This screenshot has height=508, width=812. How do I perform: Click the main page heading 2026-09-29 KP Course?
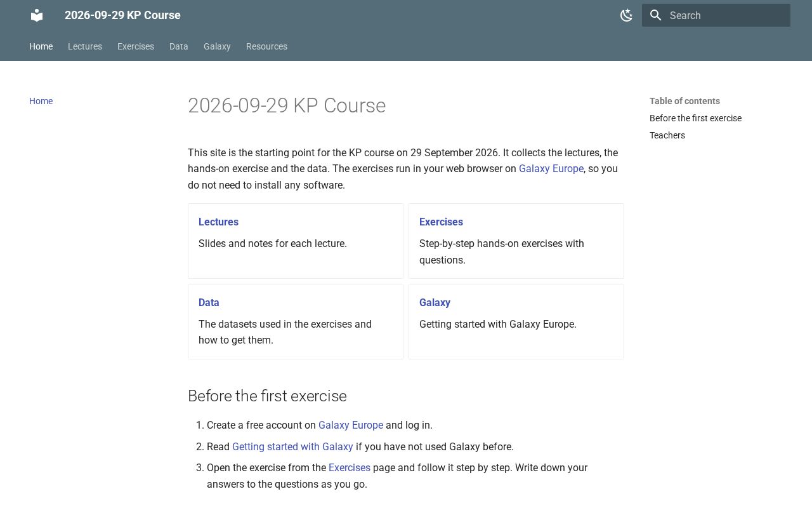287,105
